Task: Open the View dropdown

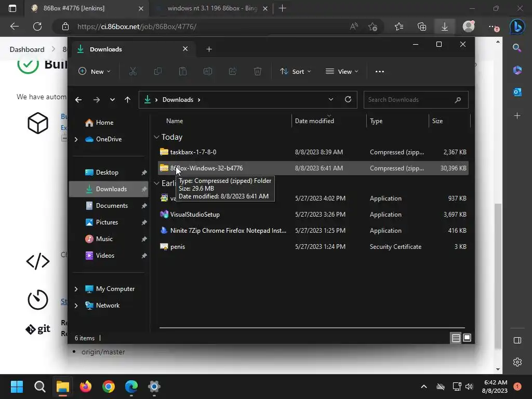Action: [342, 71]
